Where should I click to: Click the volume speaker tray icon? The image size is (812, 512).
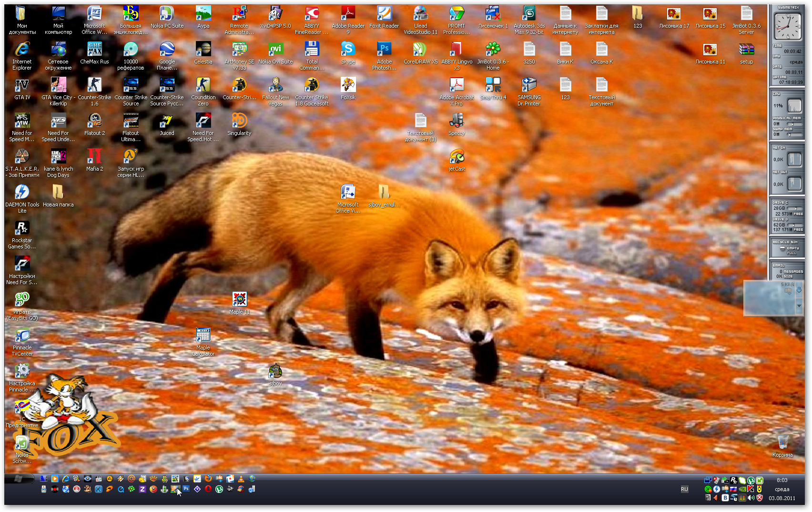click(751, 498)
